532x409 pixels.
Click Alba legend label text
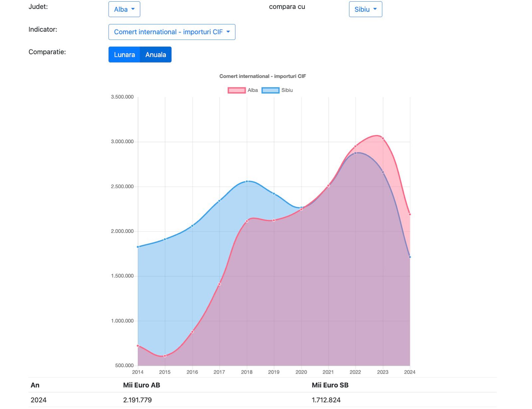(x=253, y=90)
